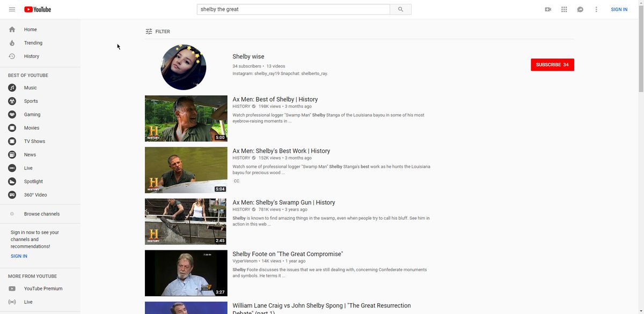Click the Trending flame icon
This screenshot has width=644, height=314.
pos(12,43)
